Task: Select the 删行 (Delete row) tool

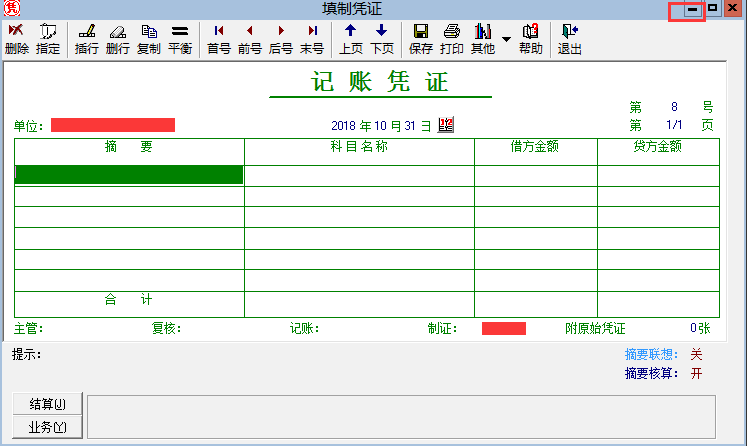Action: (x=118, y=39)
